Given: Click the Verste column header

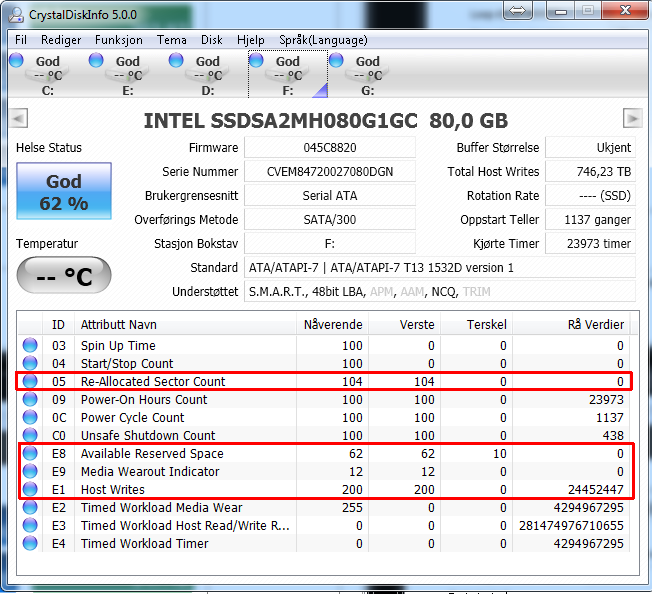Looking at the screenshot, I should pyautogui.click(x=405, y=324).
